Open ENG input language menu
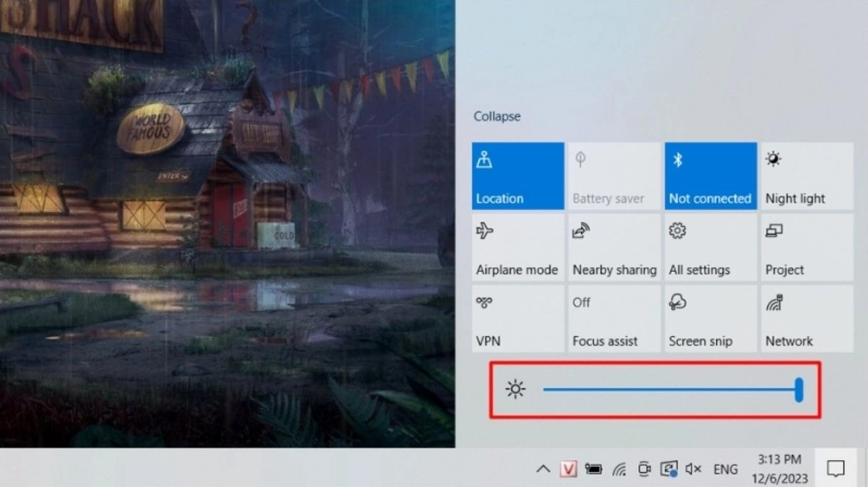This screenshot has height=487, width=868. [725, 469]
